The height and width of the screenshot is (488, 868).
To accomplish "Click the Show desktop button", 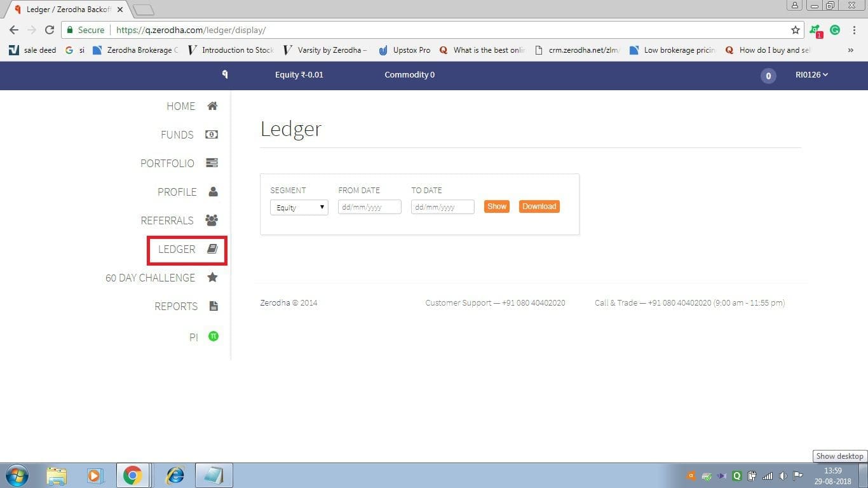I will tap(864, 475).
